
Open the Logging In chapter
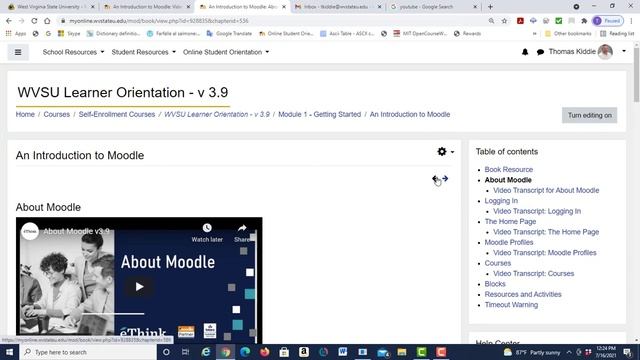[x=501, y=201]
